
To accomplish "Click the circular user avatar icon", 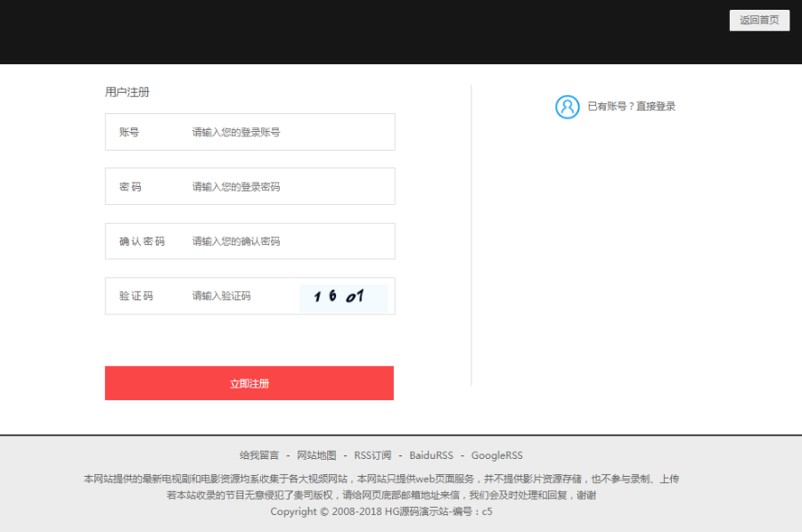I will tap(568, 106).
